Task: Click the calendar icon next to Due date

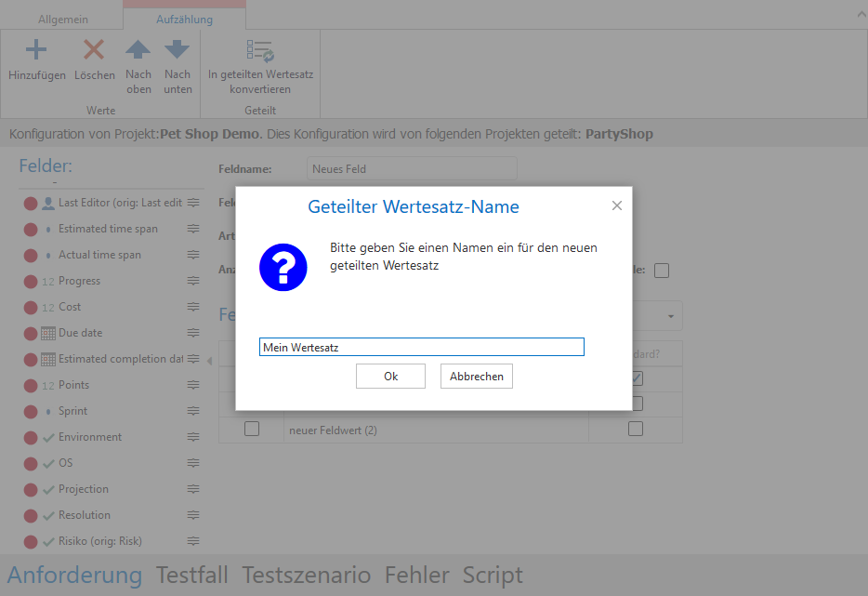Action: click(x=48, y=333)
